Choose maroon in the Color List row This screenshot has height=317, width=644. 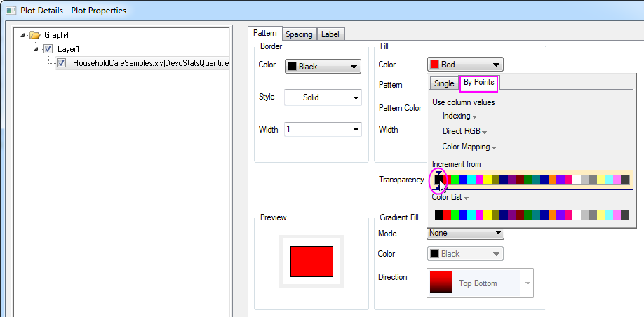click(520, 215)
